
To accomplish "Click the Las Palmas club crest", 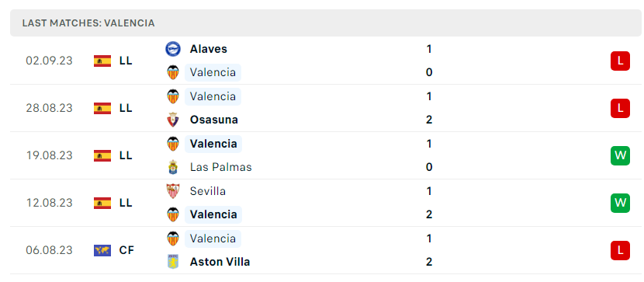I will (x=173, y=167).
